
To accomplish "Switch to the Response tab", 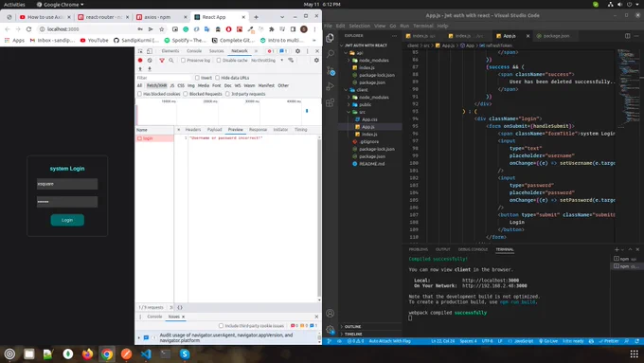I will 258,130.
